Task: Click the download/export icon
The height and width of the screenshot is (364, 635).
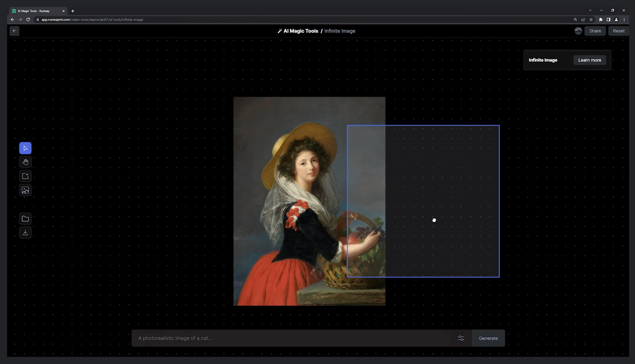Action: [x=25, y=232]
